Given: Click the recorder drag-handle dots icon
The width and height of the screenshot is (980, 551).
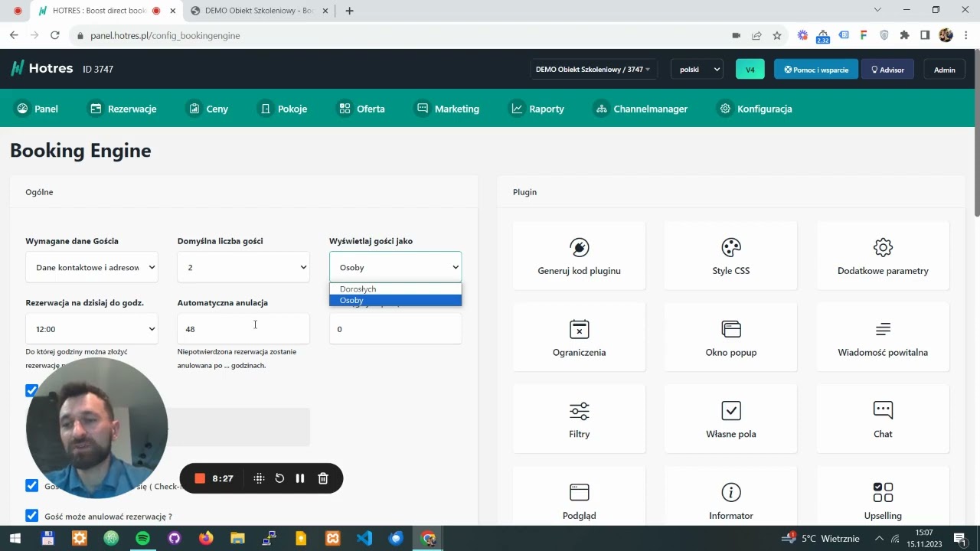Looking at the screenshot, I should point(259,478).
